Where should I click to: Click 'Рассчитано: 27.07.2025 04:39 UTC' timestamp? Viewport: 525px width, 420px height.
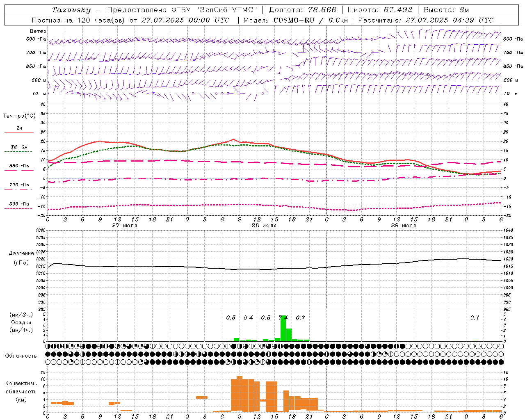426,20
